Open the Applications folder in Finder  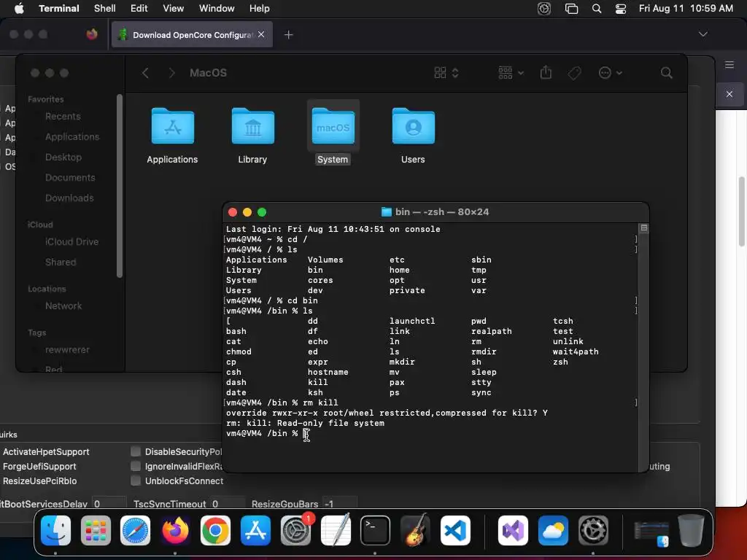(x=172, y=126)
